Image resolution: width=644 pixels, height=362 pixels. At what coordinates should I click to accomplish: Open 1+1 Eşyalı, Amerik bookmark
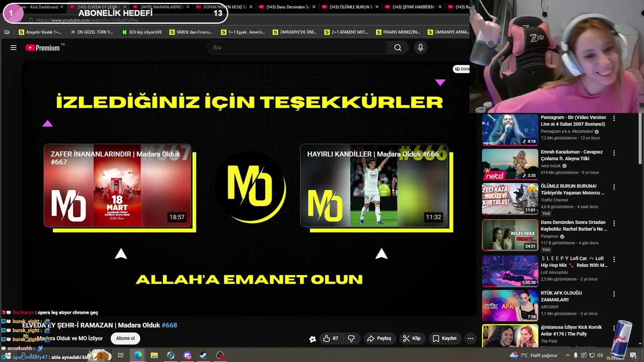click(243, 32)
